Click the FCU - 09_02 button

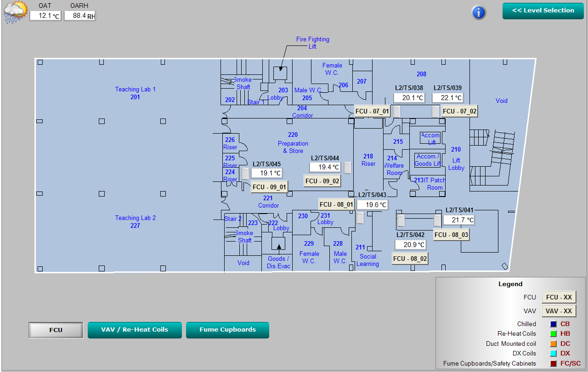click(322, 181)
